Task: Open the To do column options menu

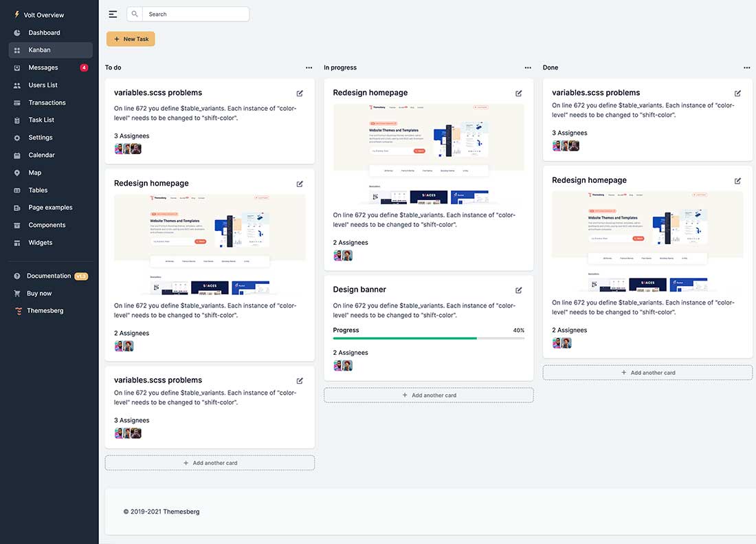Action: [309, 67]
